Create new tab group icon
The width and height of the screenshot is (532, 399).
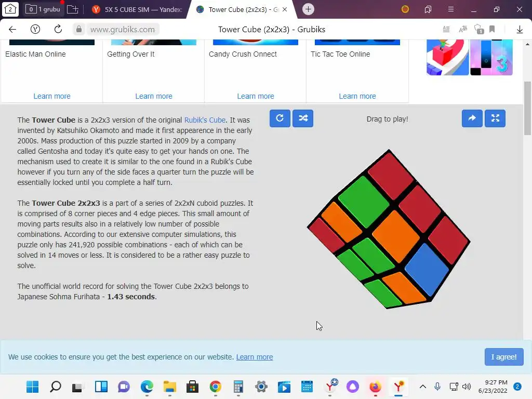[73, 9]
